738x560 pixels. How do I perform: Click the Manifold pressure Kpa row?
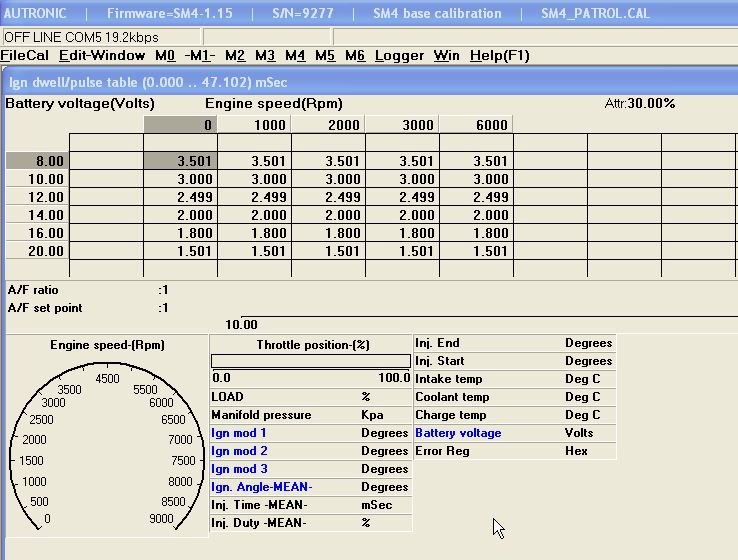pos(311,415)
